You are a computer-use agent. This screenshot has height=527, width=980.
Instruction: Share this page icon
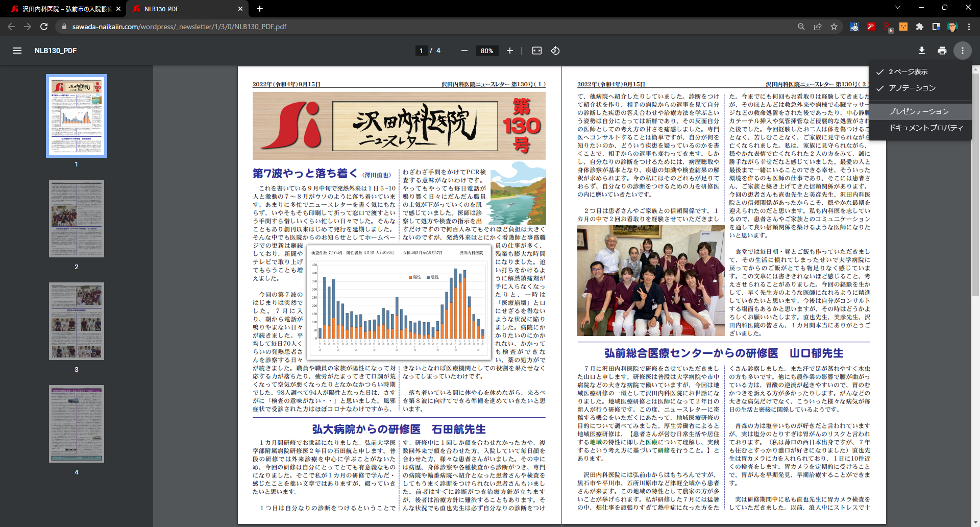[818, 27]
